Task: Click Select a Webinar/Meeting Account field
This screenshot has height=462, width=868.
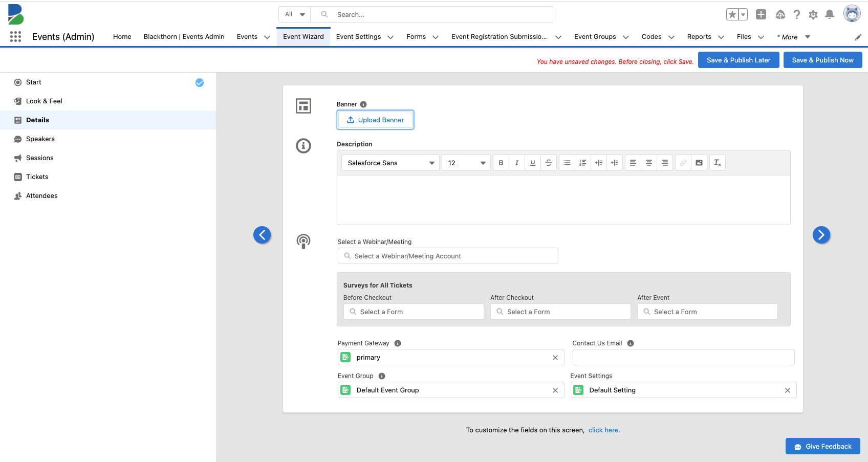Action: point(448,256)
